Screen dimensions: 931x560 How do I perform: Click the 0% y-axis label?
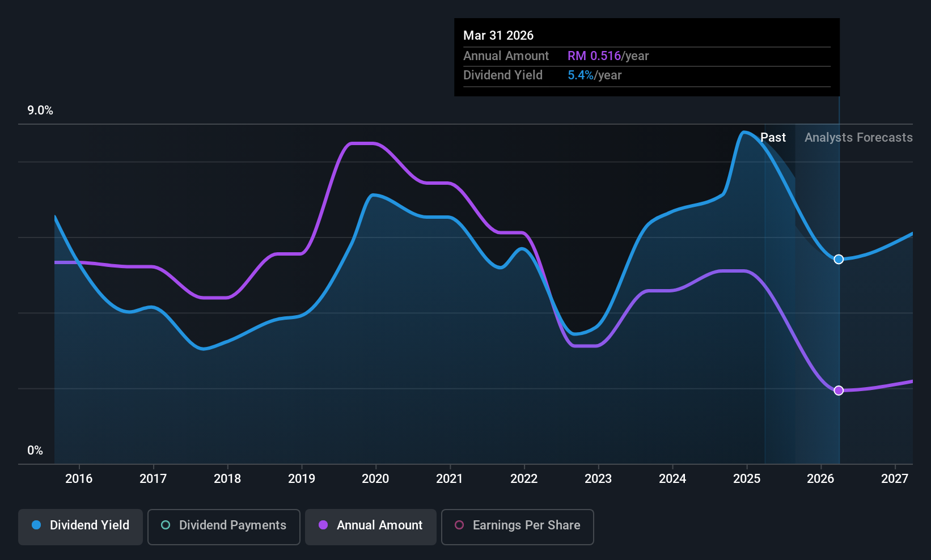[35, 451]
